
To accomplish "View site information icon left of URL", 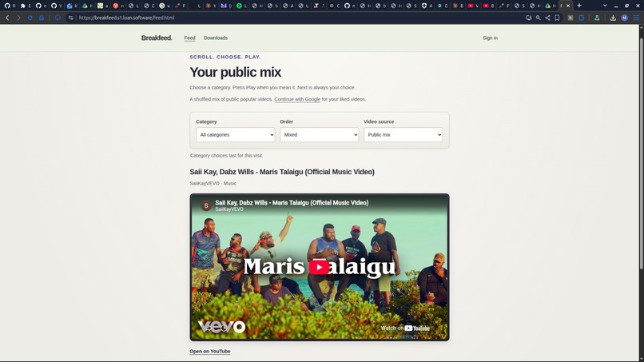I will click(70, 18).
